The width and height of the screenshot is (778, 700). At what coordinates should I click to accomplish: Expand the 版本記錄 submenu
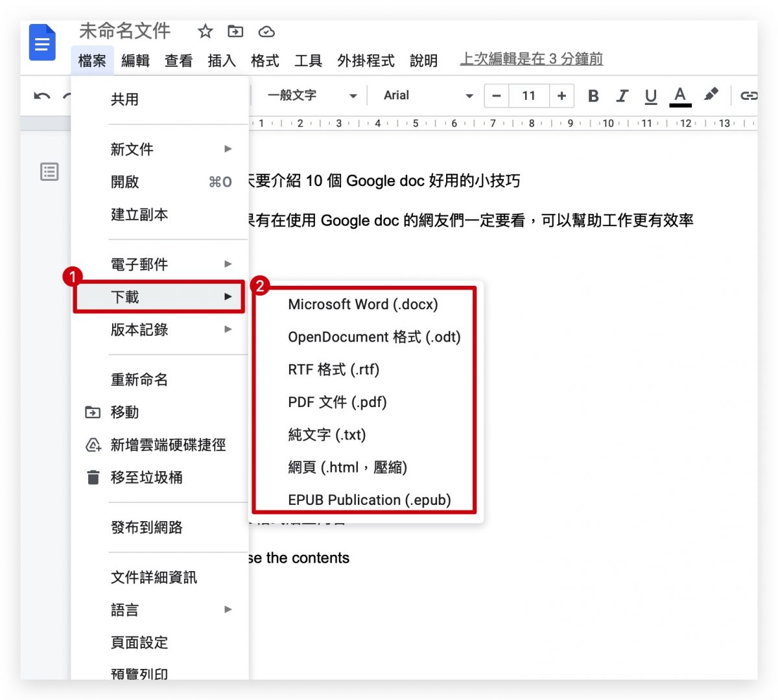pos(159,330)
